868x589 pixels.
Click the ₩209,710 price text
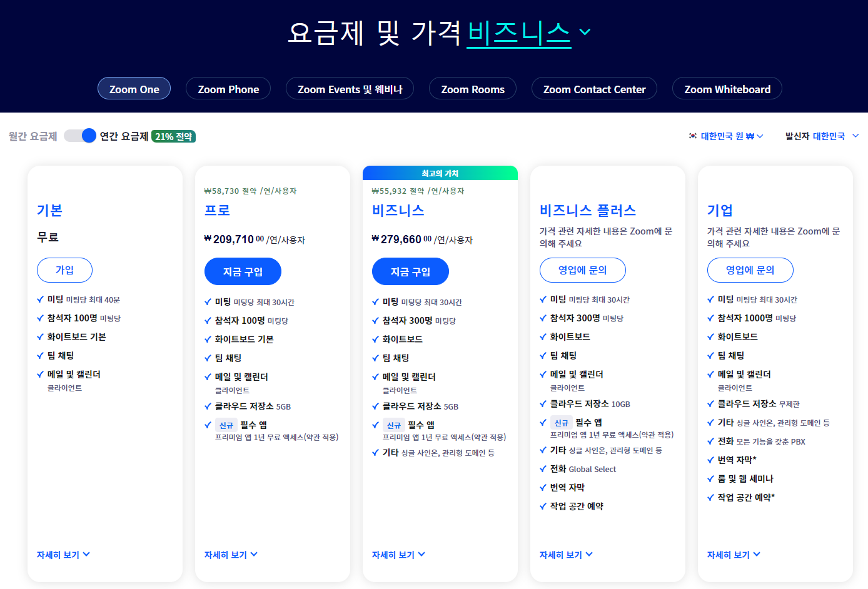pyautogui.click(x=234, y=239)
